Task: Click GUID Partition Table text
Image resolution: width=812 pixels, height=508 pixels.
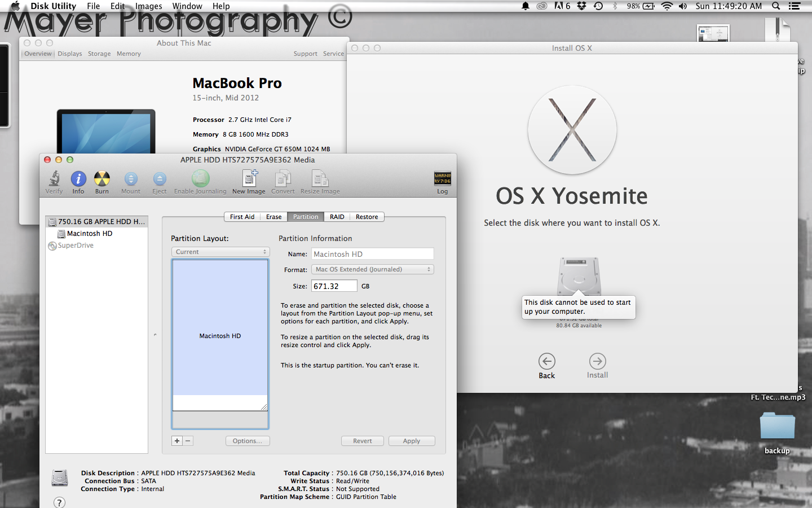Action: [366, 497]
